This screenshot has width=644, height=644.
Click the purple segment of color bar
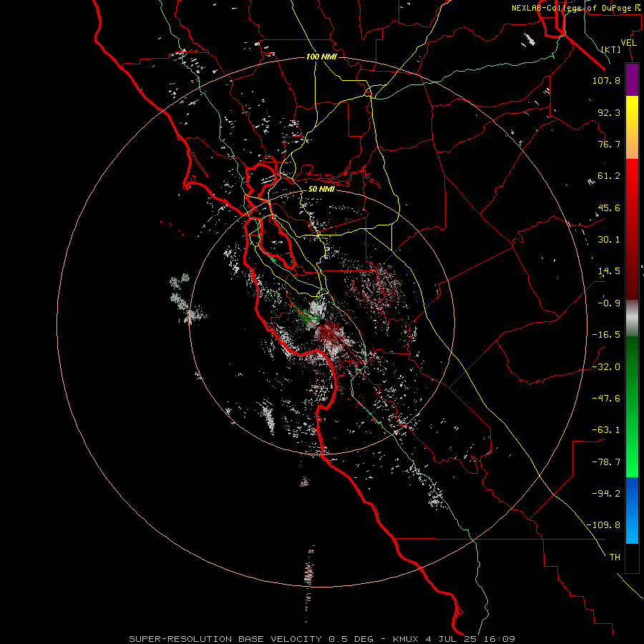[632, 80]
